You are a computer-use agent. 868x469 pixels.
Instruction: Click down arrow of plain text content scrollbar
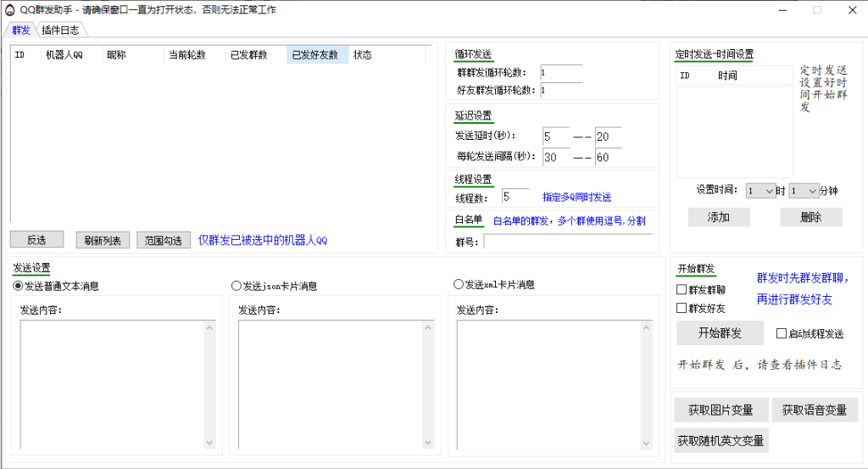(210, 442)
